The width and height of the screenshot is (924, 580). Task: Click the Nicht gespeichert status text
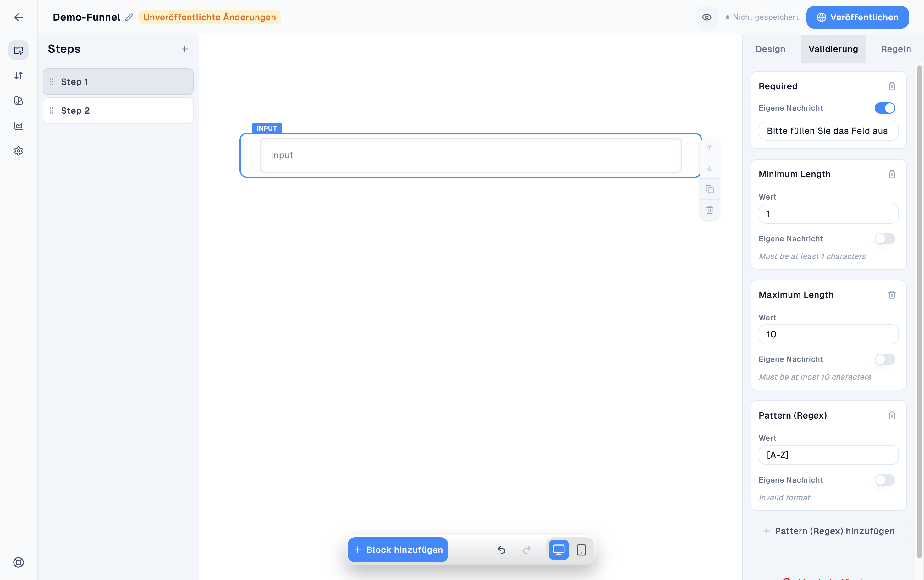click(766, 17)
